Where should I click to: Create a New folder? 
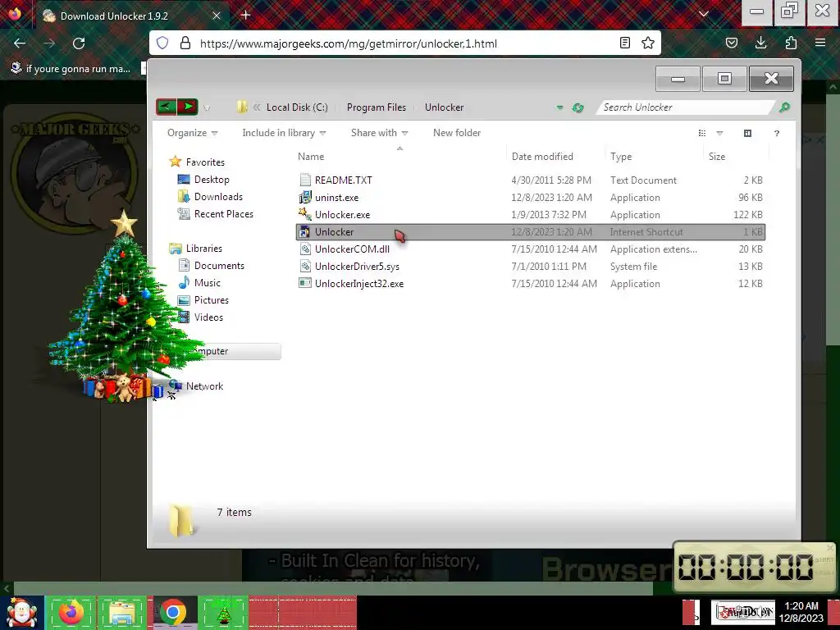(456, 133)
